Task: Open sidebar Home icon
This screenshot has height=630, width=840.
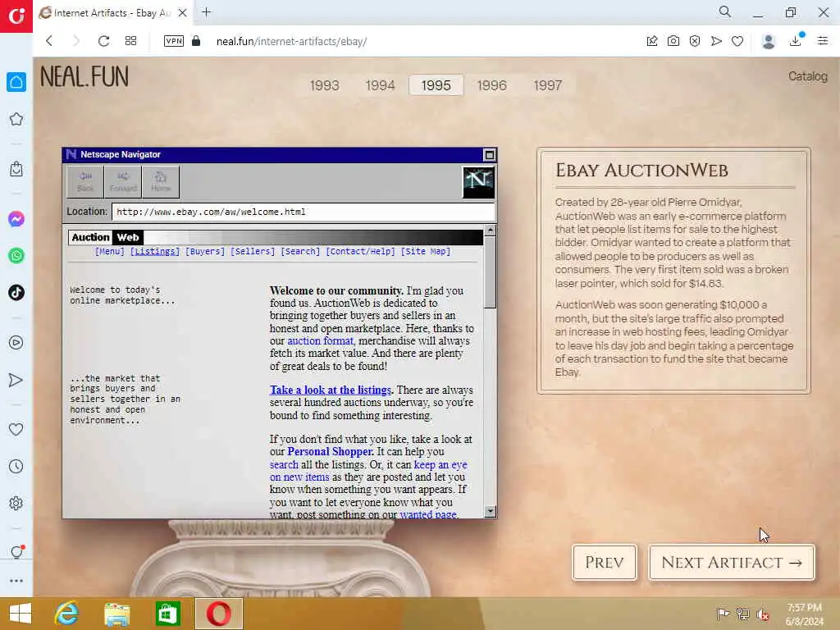Action: [x=16, y=82]
